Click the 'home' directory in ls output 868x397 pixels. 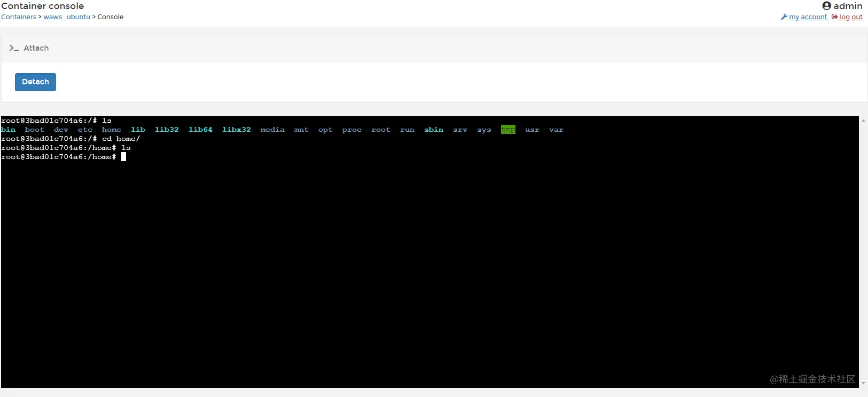click(x=112, y=130)
